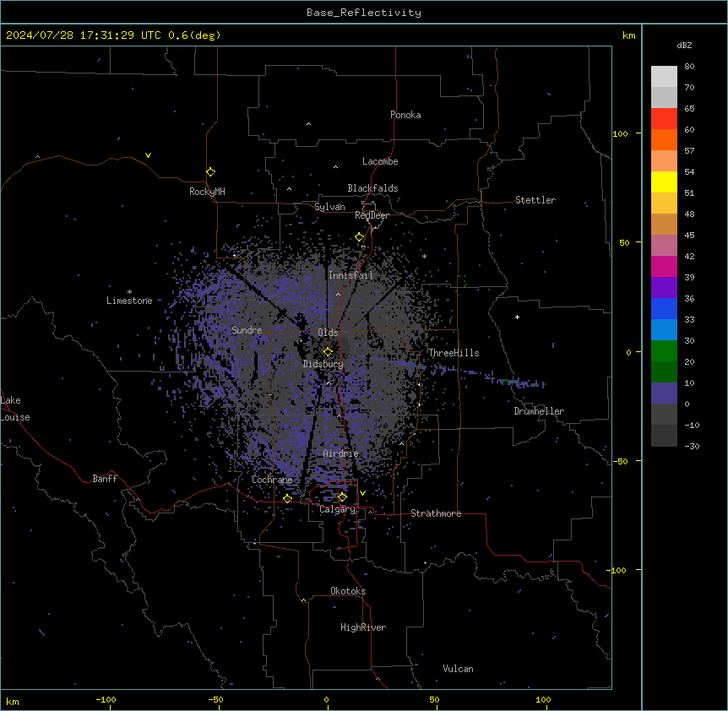Pick the light blue 30–33 dBZ legend color

click(x=664, y=329)
